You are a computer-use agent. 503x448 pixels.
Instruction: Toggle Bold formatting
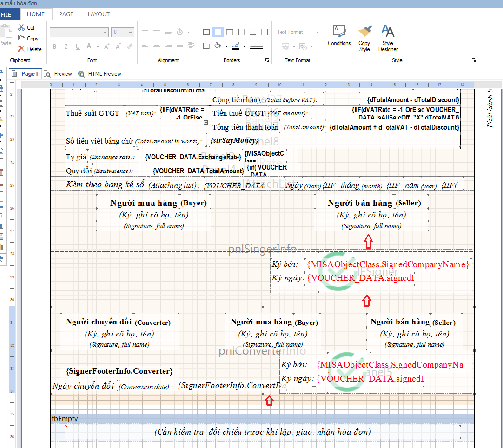coord(54,46)
